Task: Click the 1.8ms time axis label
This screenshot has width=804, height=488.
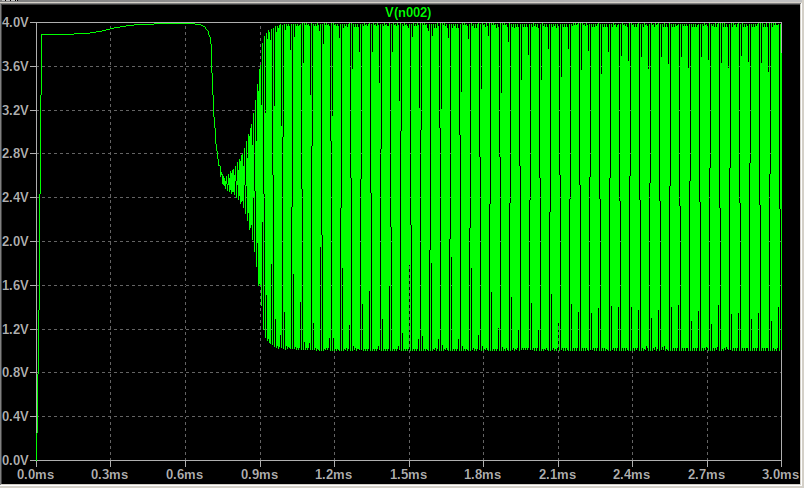Action: point(483,475)
